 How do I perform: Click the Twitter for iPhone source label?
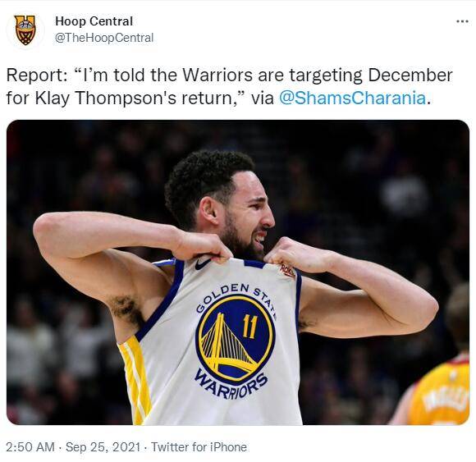199,447
